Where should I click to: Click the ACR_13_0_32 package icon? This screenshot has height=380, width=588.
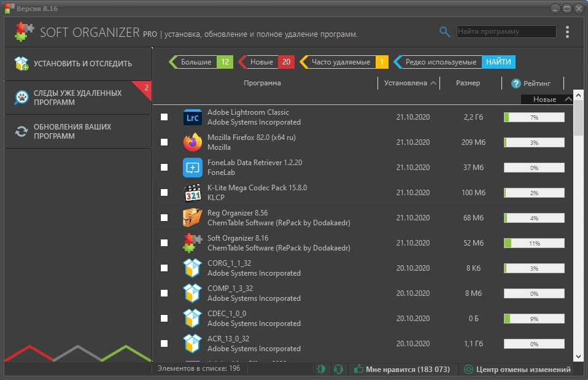[192, 343]
